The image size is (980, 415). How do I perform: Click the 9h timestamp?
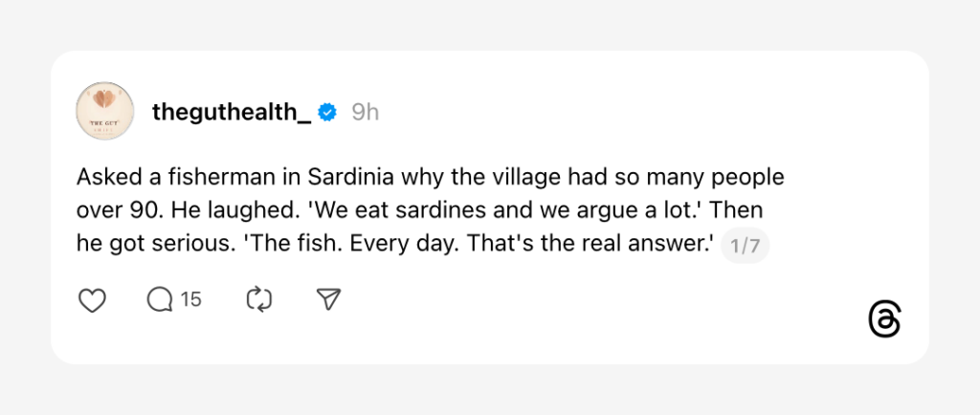(365, 113)
